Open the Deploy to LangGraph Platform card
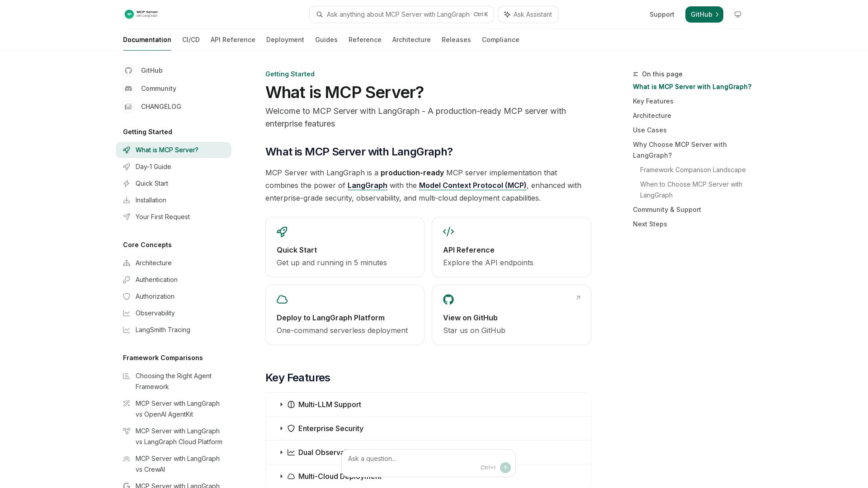 (345, 315)
